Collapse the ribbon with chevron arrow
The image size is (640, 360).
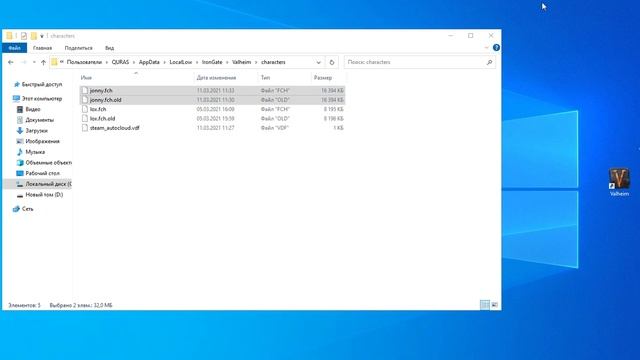coord(486,48)
